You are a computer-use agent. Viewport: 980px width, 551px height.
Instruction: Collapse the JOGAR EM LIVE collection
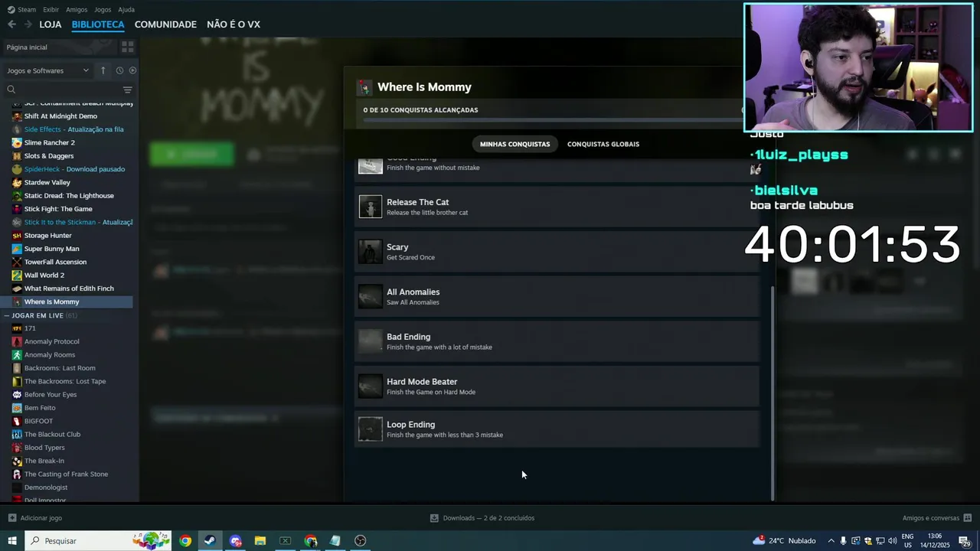pyautogui.click(x=7, y=315)
